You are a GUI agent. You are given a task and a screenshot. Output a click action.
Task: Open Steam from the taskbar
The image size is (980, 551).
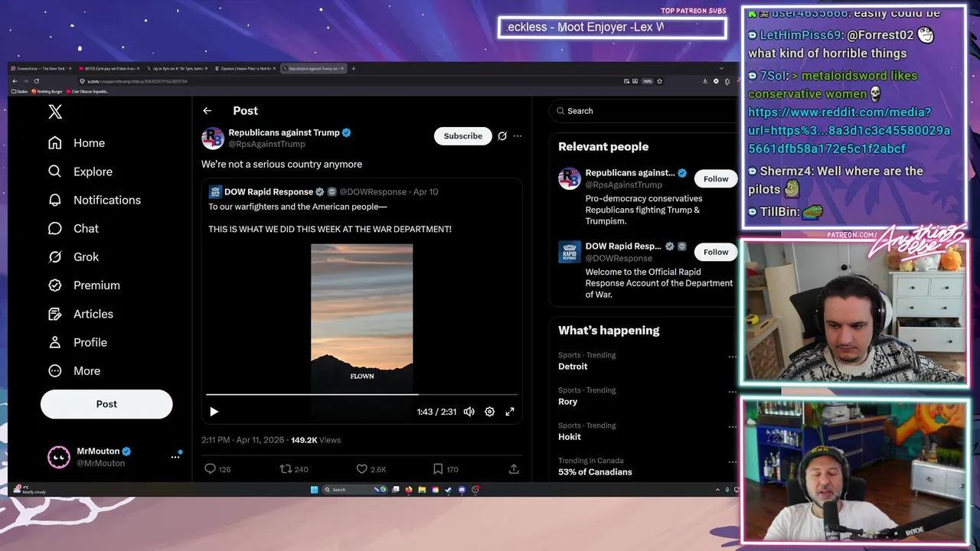click(x=449, y=490)
